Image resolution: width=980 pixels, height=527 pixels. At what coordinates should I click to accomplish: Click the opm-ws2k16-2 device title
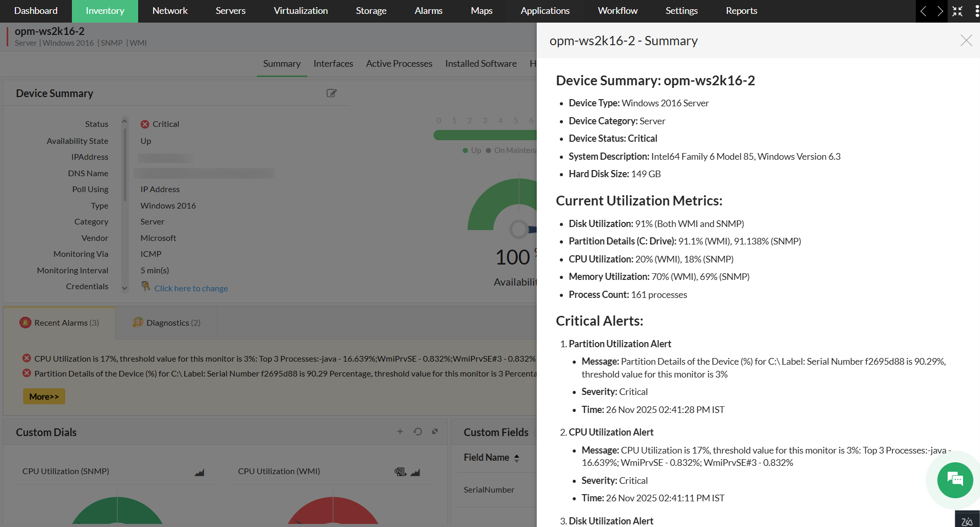click(49, 31)
